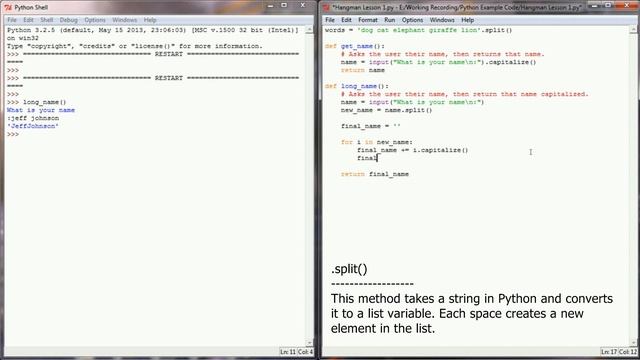
Task: Click editor window scrollbar up arrow
Action: [x=633, y=30]
